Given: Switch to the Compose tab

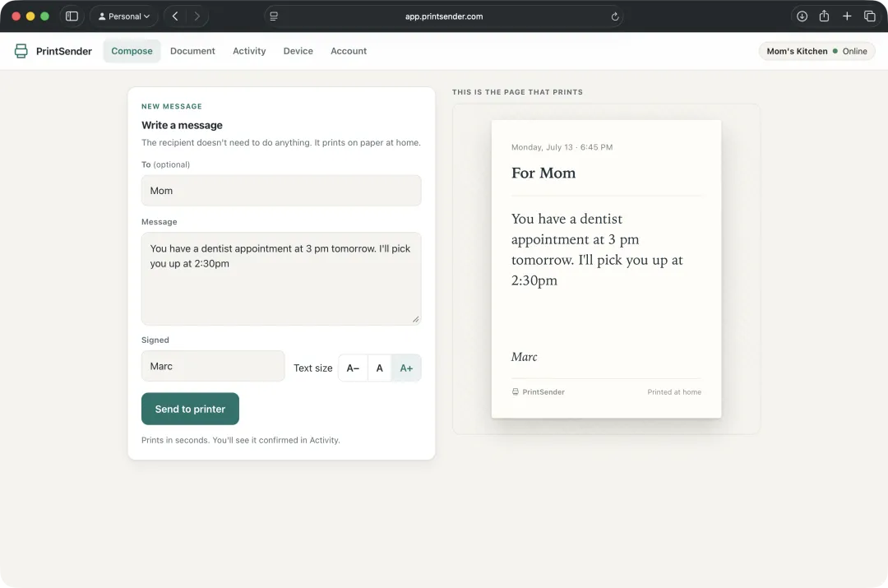Looking at the screenshot, I should pyautogui.click(x=132, y=51).
